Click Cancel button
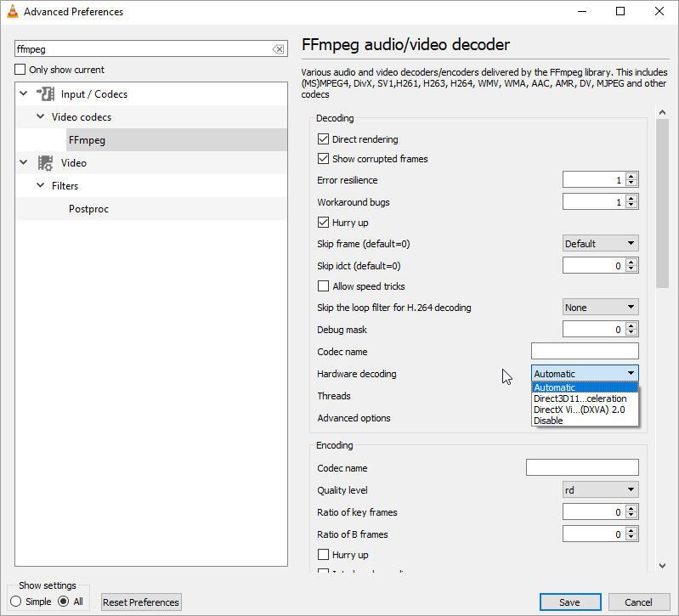Image resolution: width=679 pixels, height=616 pixels. (x=638, y=602)
